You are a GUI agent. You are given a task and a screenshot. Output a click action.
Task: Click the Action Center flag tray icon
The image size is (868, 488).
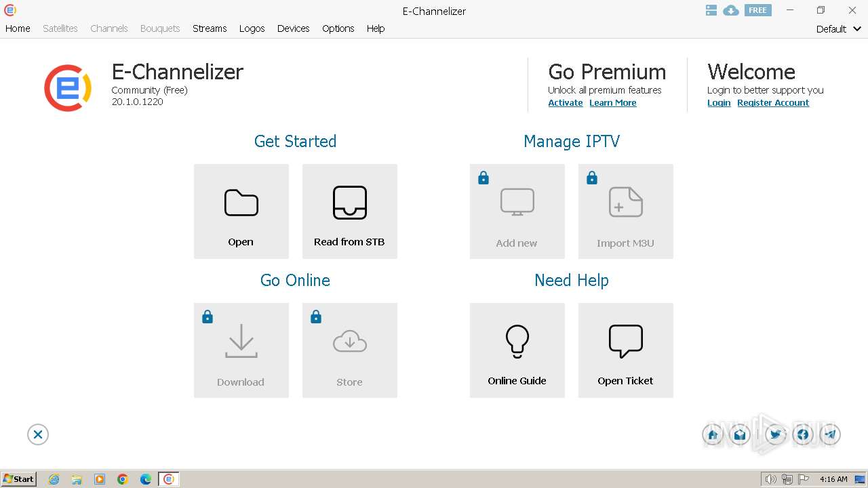803,479
